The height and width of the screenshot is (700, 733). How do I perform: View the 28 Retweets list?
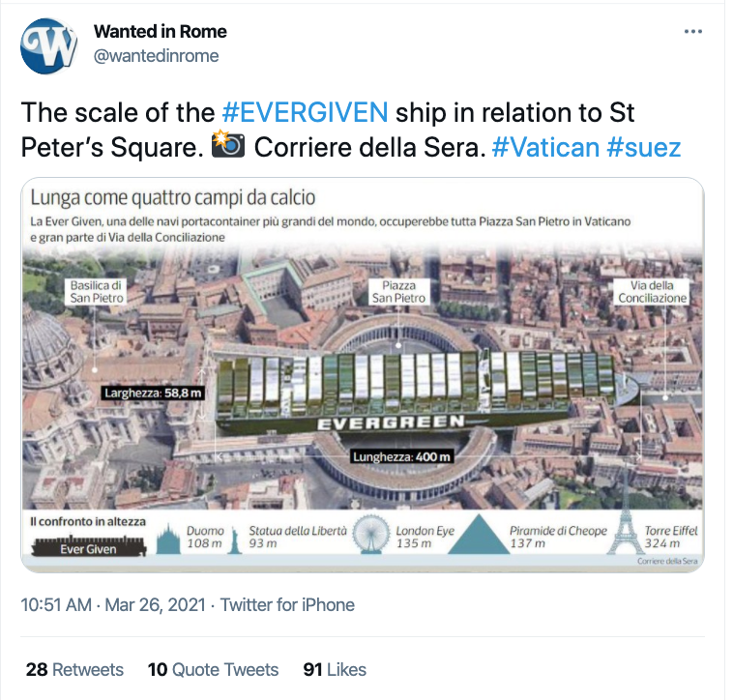tap(74, 670)
